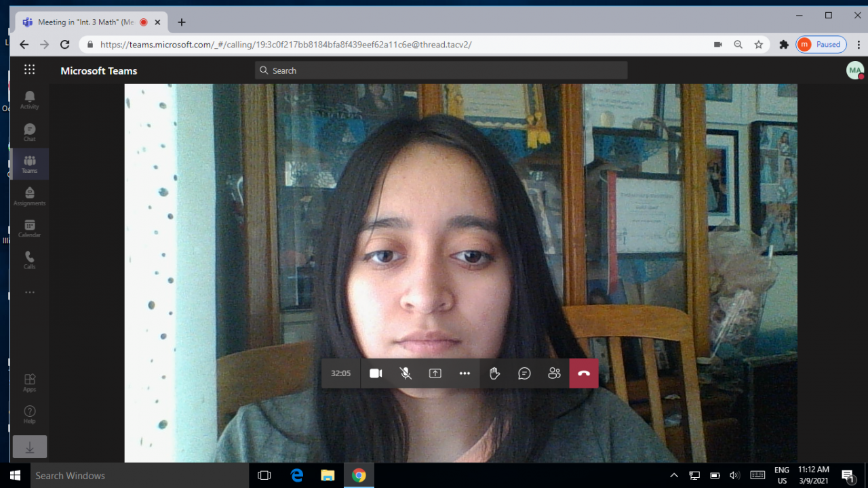Screen dimensions: 868x488
Task: Hang up the meeting call
Action: coord(584,373)
